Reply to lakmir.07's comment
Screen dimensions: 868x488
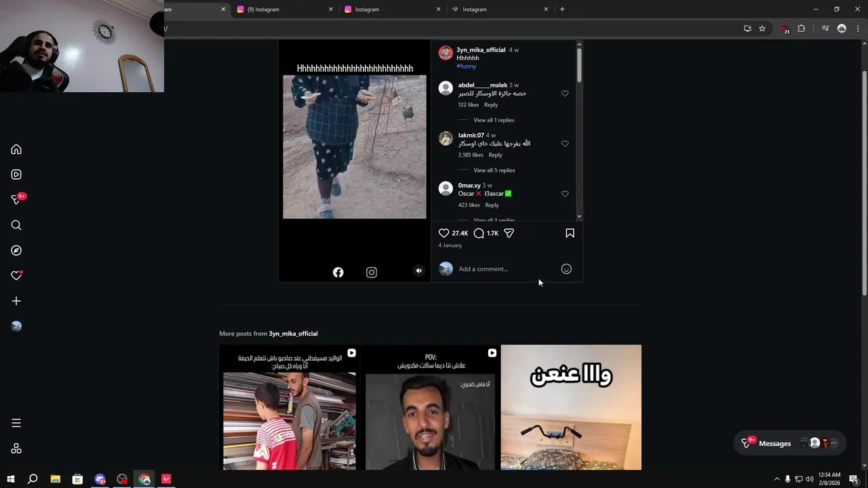click(x=495, y=155)
